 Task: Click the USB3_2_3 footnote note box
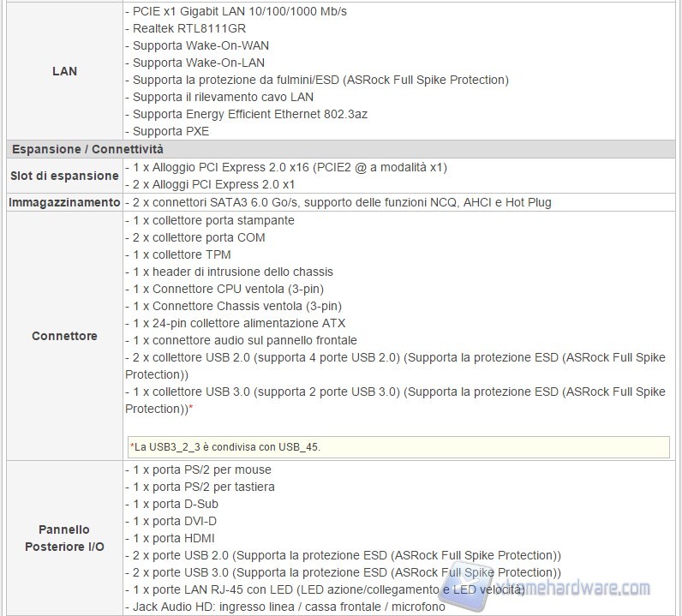tap(398, 446)
